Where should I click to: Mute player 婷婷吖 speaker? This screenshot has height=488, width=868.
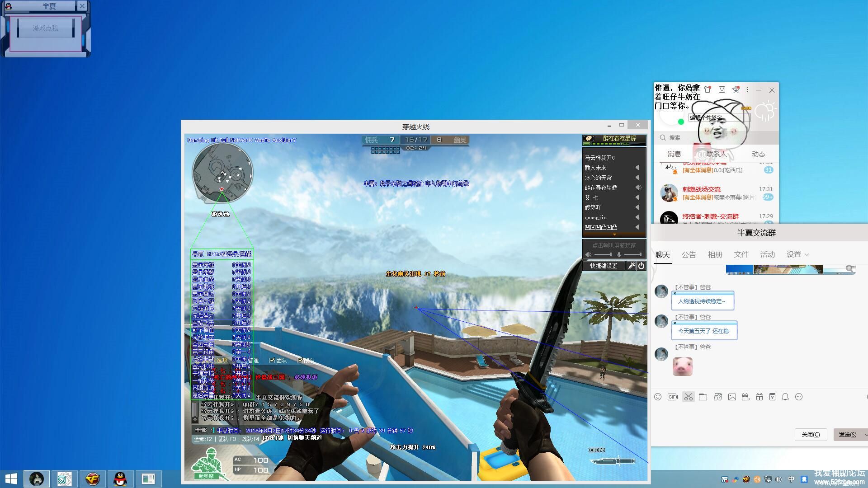pyautogui.click(x=637, y=207)
